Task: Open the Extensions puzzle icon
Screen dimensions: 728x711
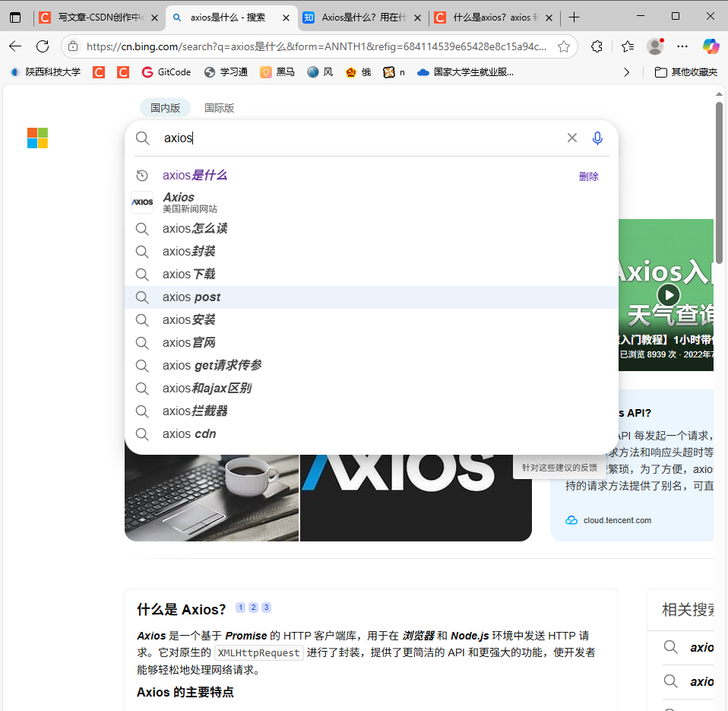Action: pos(597,46)
